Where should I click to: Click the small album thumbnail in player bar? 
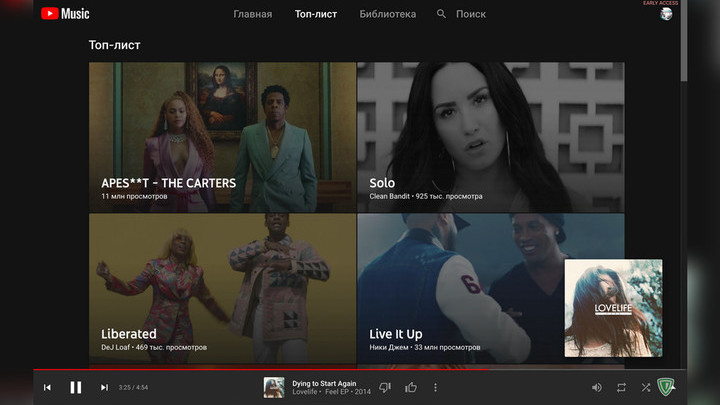coord(274,388)
